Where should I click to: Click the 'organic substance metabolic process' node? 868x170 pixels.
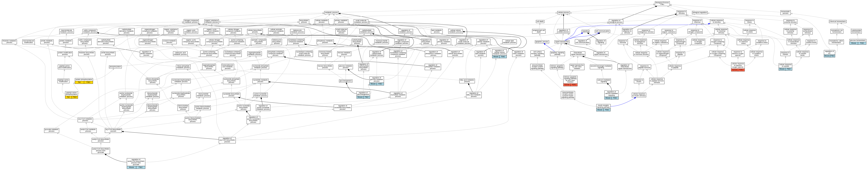212,22
